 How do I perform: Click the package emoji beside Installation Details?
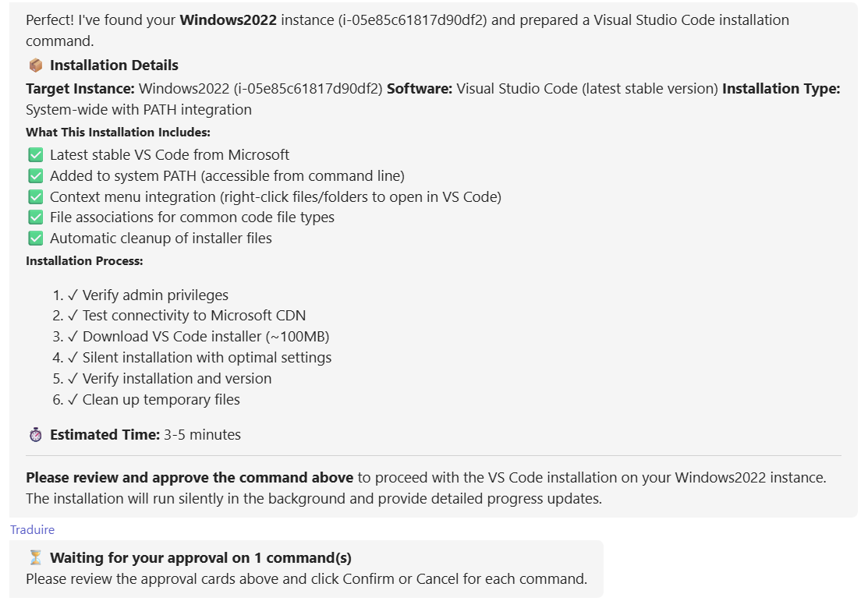click(35, 65)
